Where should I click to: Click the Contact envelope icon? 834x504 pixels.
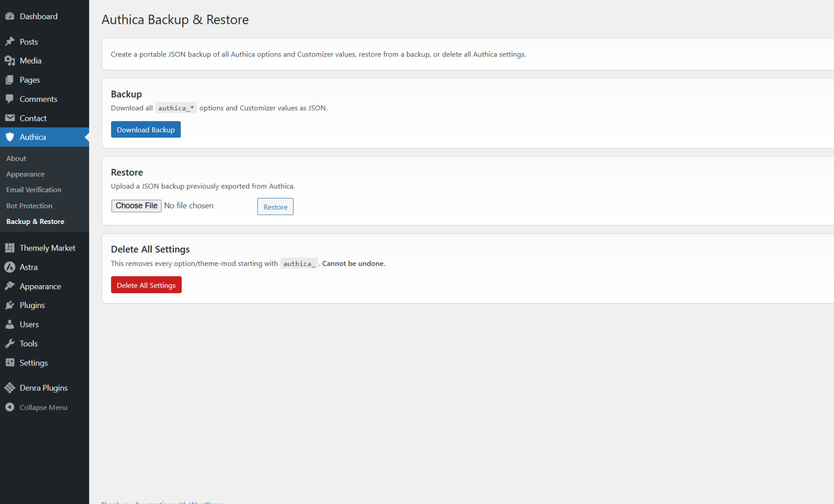10,118
